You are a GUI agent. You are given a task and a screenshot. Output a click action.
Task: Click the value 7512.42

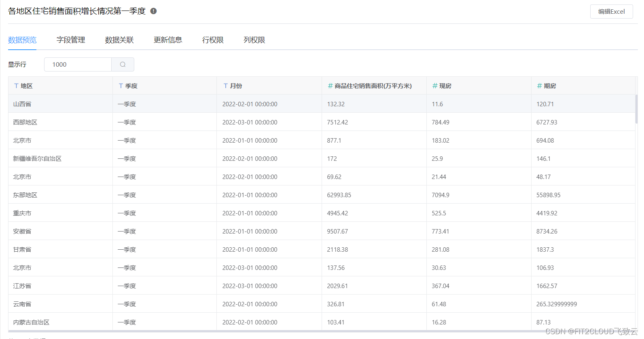(x=337, y=122)
